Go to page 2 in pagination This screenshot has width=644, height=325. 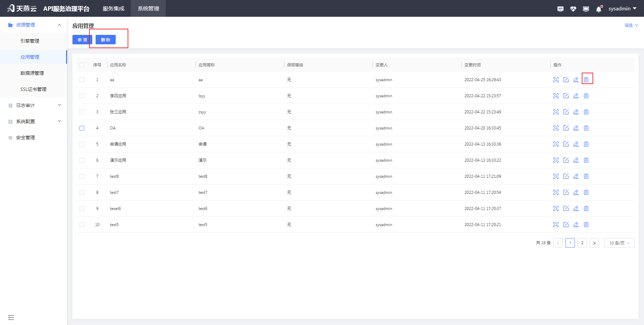(x=582, y=243)
